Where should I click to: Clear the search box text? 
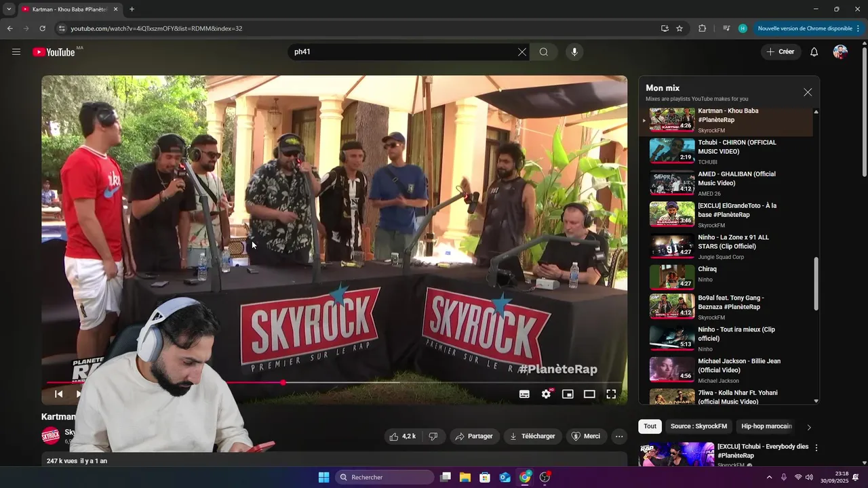pyautogui.click(x=522, y=52)
